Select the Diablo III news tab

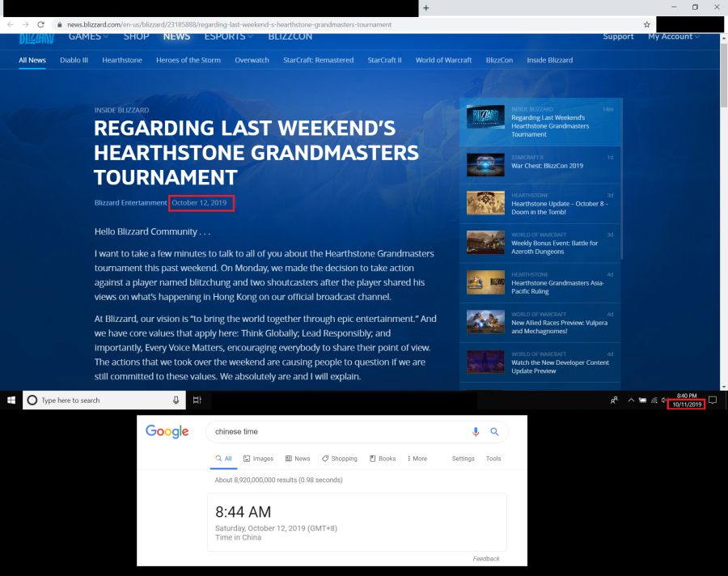[x=74, y=60]
